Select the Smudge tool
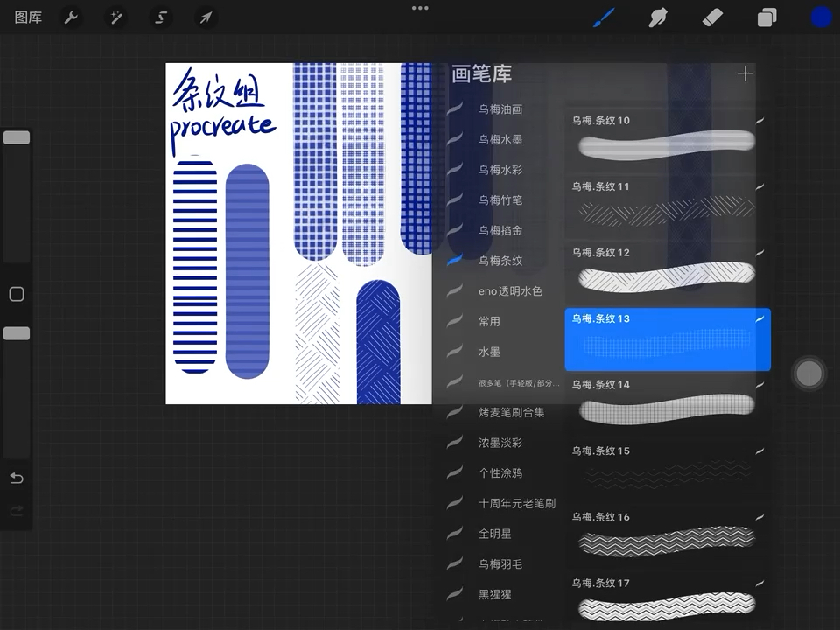The height and width of the screenshot is (630, 840). tap(658, 17)
